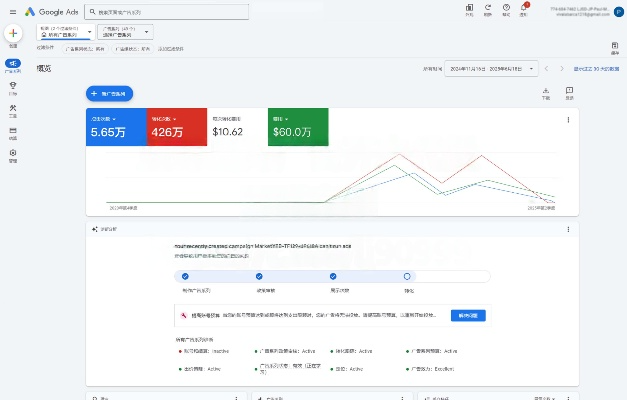Open notifications bell in top bar
Screen dimensions: 627x400
click(x=525, y=9)
